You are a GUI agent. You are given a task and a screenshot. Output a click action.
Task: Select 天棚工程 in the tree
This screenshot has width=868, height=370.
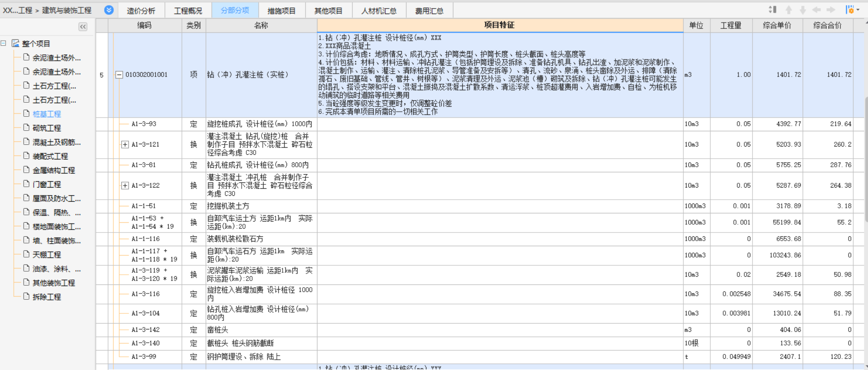(x=47, y=255)
